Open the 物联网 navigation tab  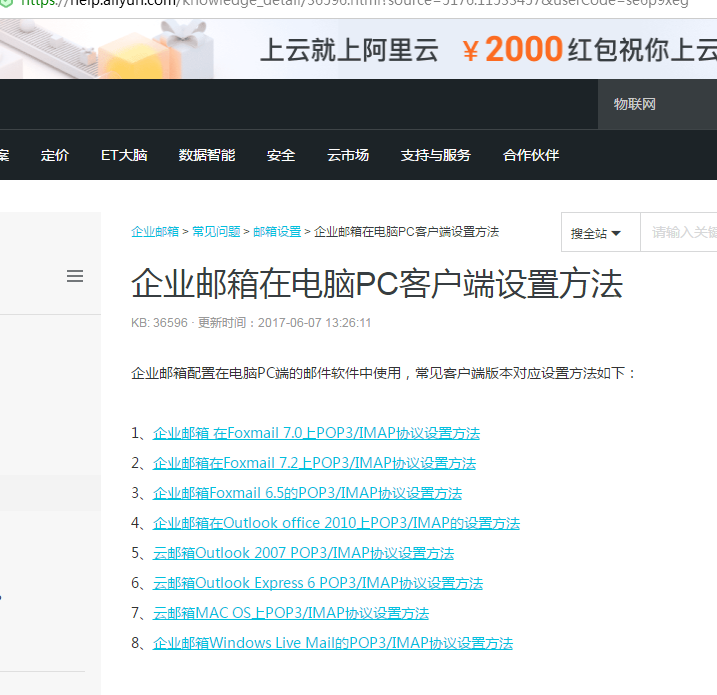pyautogui.click(x=634, y=104)
